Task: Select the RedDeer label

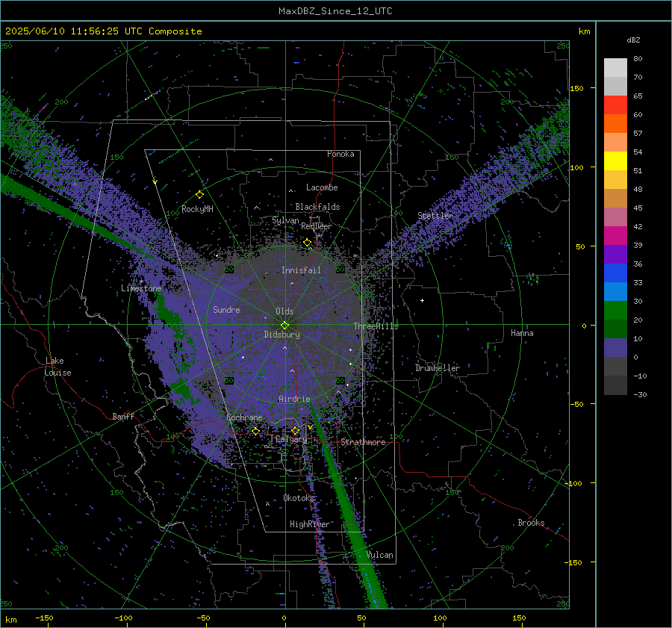Action: pos(317,226)
